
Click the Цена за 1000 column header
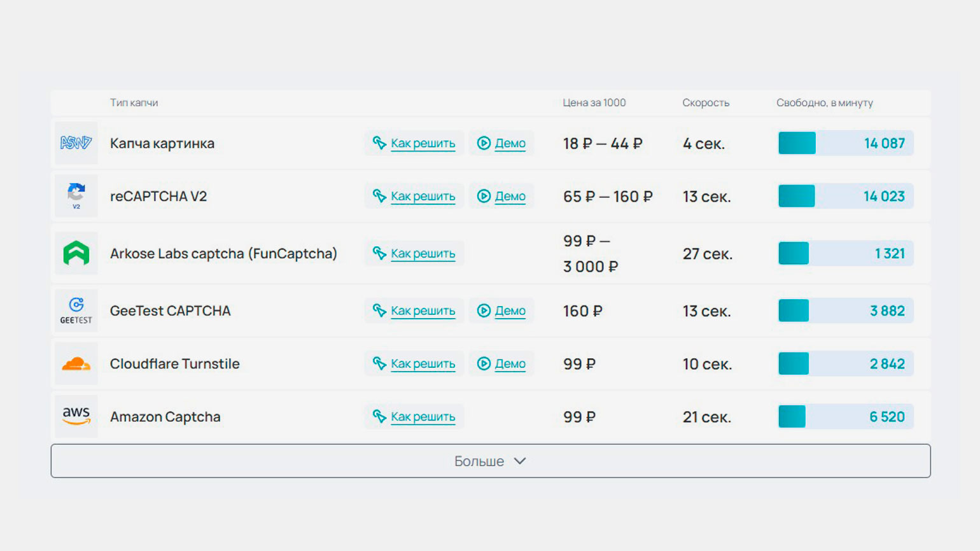594,102
